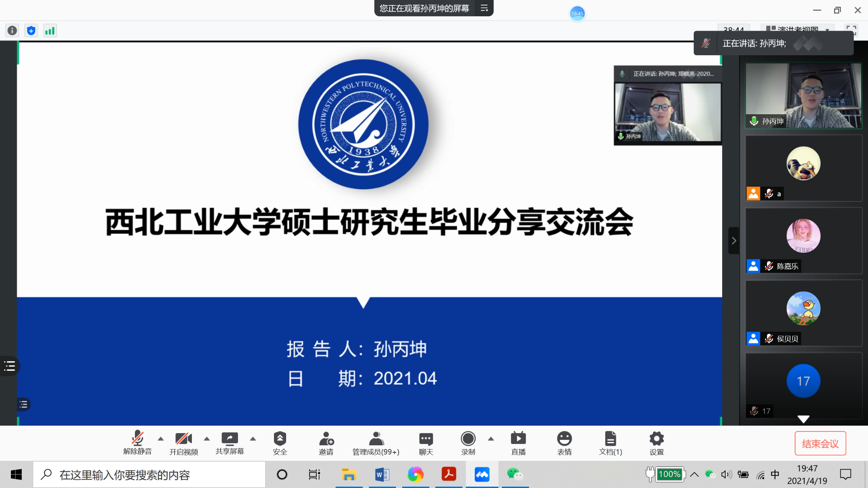
Task: Open Reactions (表情) icon
Action: click(564, 443)
